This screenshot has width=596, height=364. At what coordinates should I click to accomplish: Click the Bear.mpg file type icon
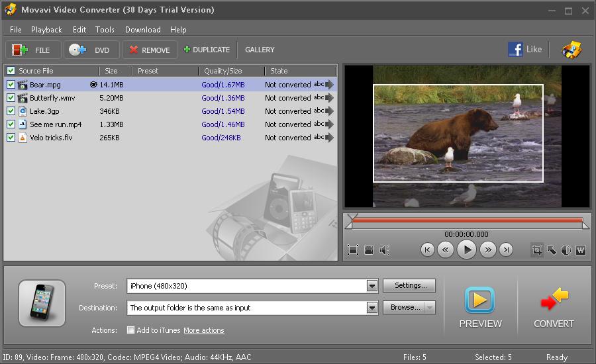pyautogui.click(x=23, y=84)
